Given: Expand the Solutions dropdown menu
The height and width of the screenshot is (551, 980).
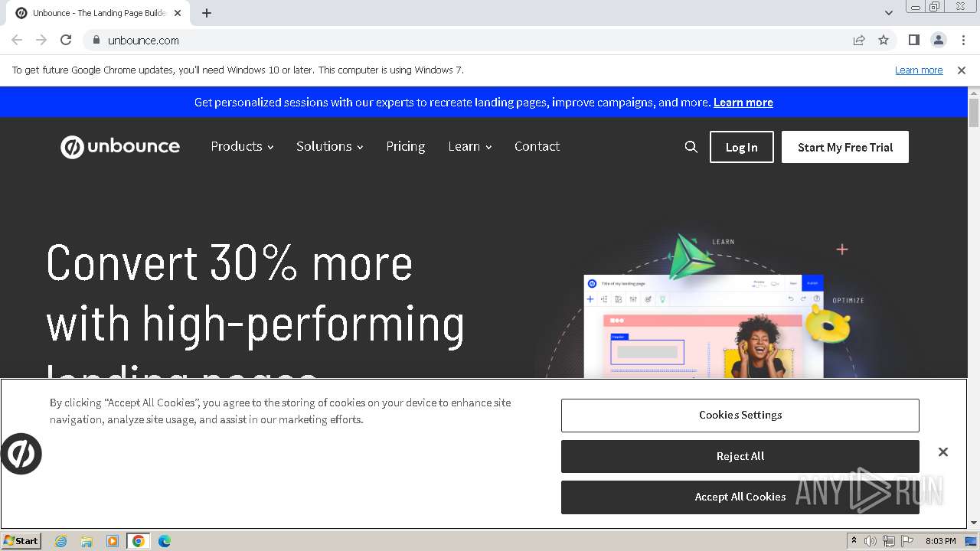Looking at the screenshot, I should (x=329, y=146).
